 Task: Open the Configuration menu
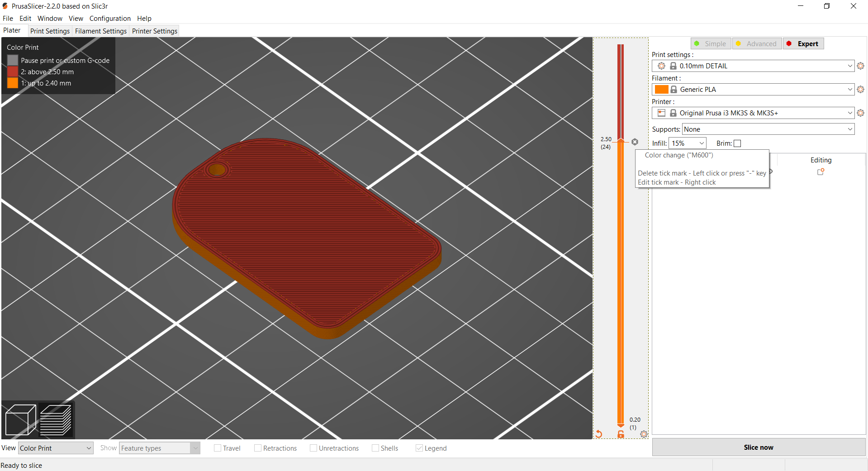click(x=110, y=19)
